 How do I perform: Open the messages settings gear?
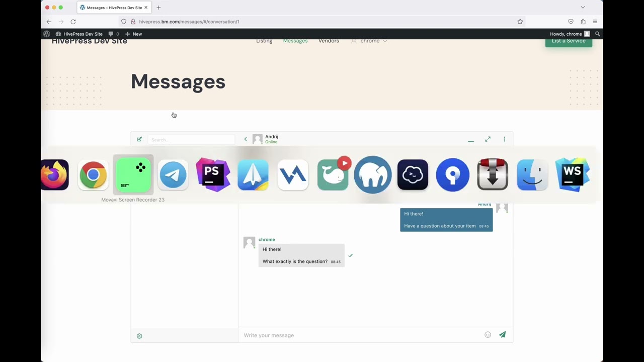point(139,336)
